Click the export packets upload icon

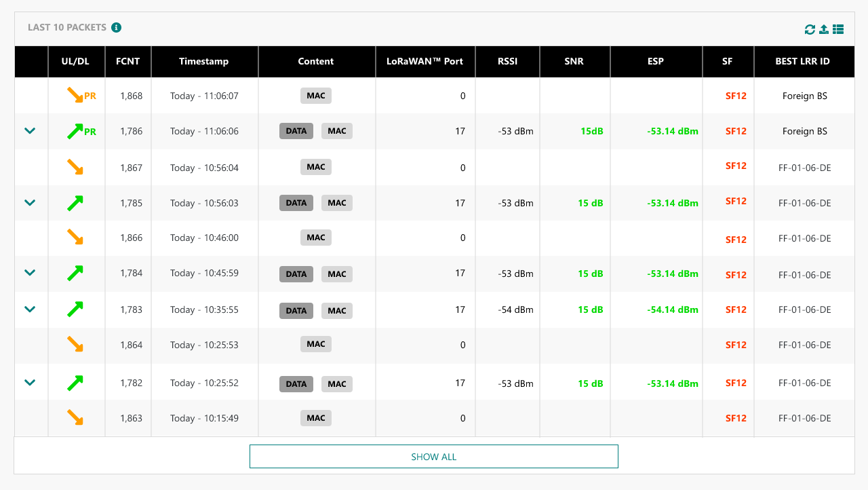point(824,29)
